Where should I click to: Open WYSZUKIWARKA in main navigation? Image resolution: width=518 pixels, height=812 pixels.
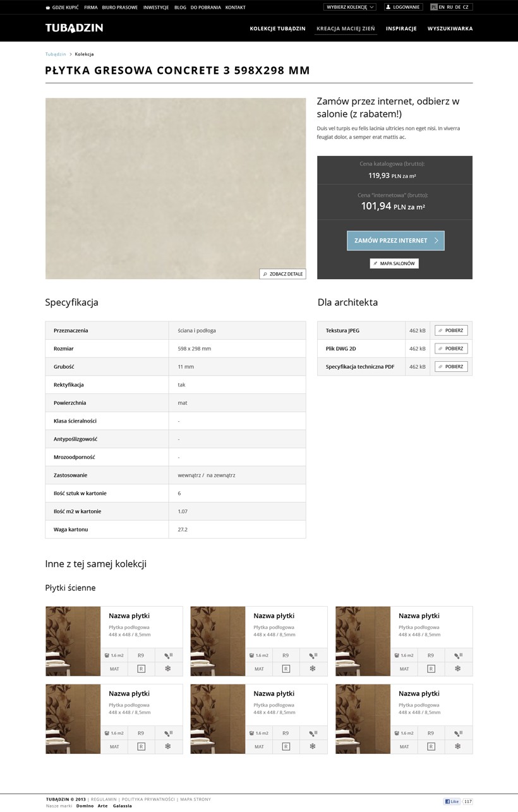[x=450, y=28]
